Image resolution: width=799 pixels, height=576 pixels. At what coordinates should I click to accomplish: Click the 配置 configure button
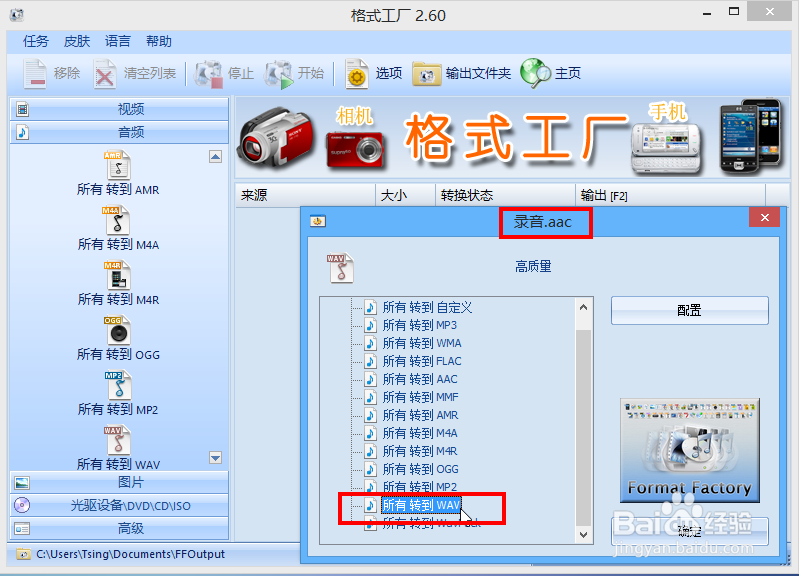click(689, 310)
